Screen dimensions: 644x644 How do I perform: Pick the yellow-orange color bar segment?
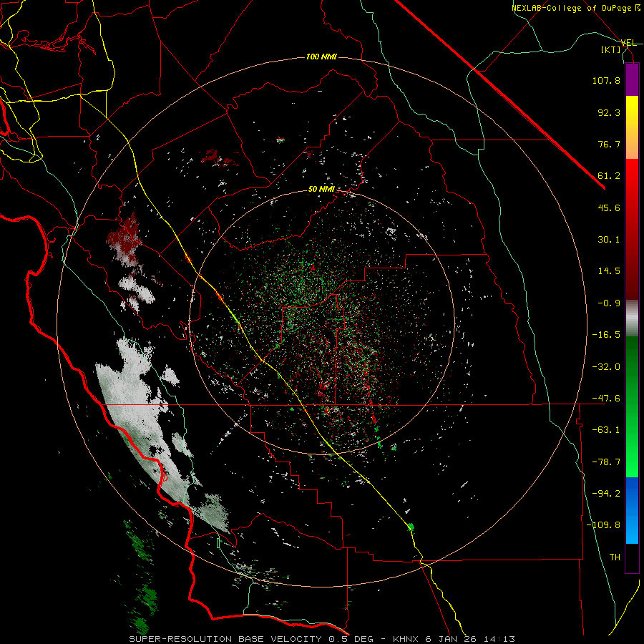click(632, 127)
